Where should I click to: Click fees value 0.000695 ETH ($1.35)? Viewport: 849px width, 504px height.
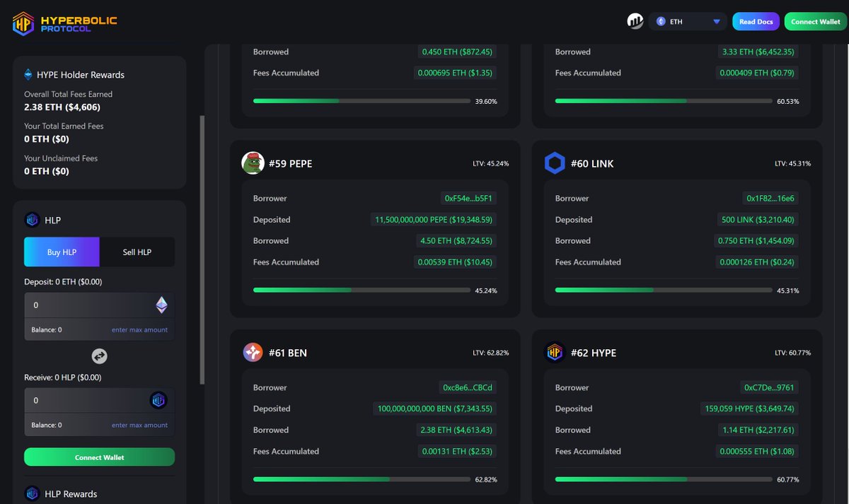click(x=455, y=73)
